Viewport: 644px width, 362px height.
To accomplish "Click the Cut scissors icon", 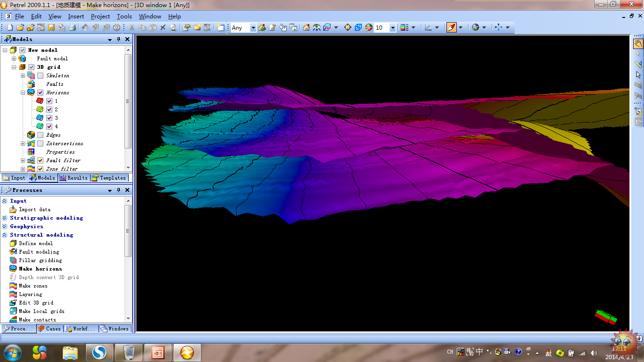I will 132,28.
